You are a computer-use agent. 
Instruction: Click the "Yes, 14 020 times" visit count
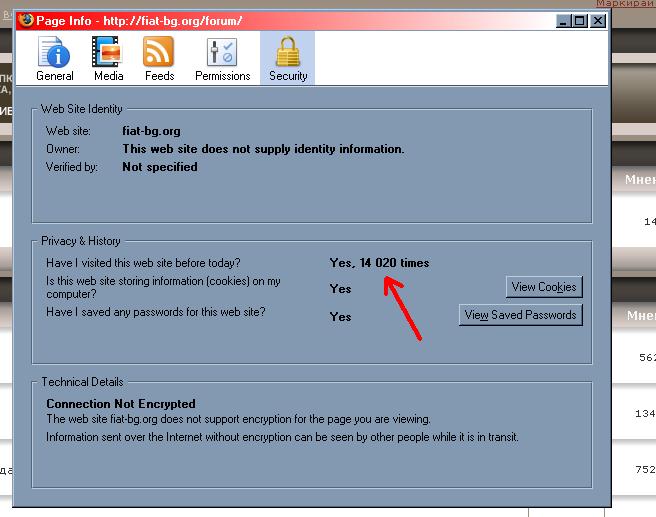[x=379, y=263]
